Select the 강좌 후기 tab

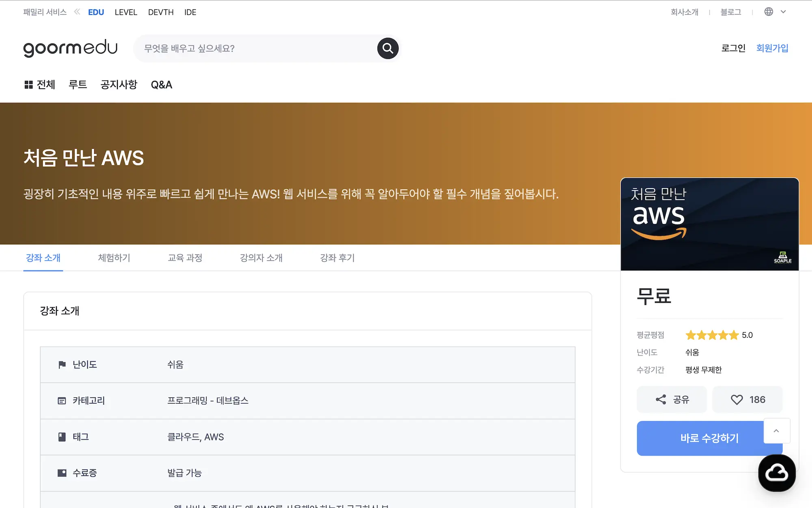tap(337, 258)
